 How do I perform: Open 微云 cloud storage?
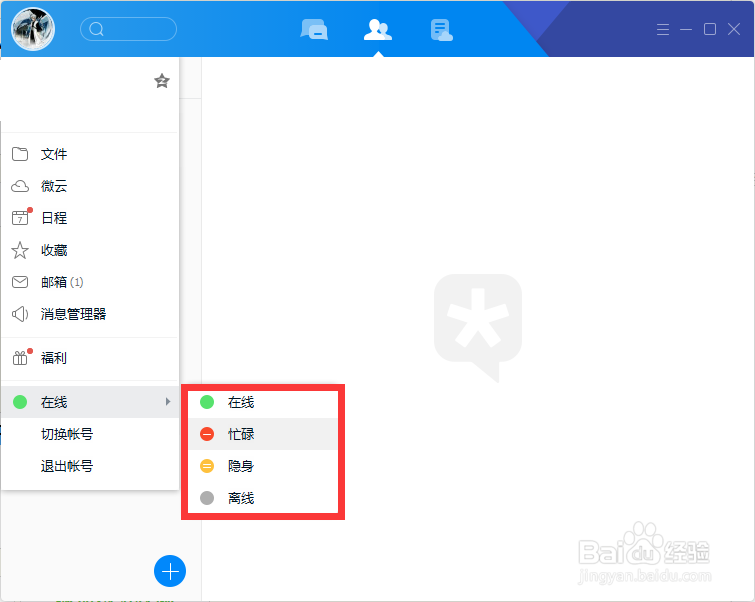[x=90, y=186]
